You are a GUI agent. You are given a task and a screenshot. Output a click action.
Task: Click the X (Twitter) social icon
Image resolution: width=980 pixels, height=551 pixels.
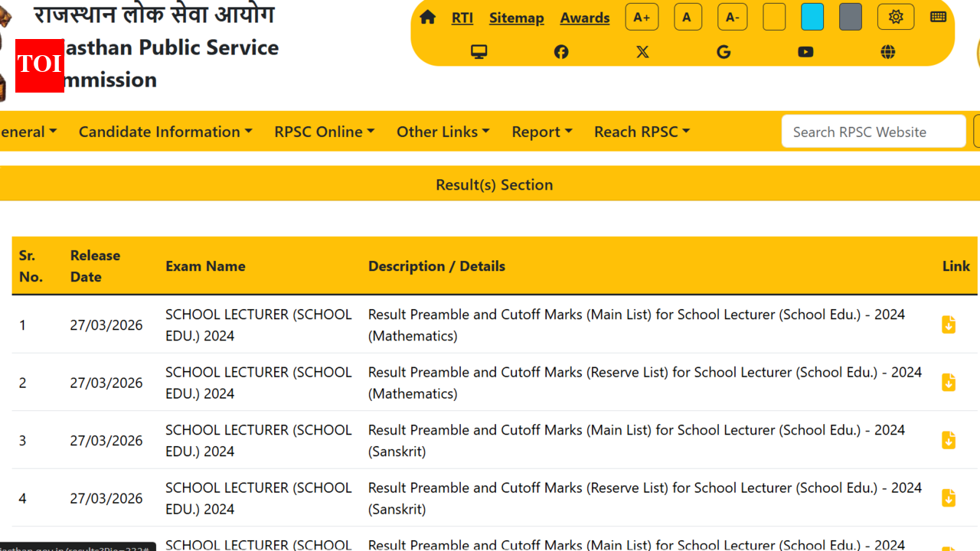(642, 51)
